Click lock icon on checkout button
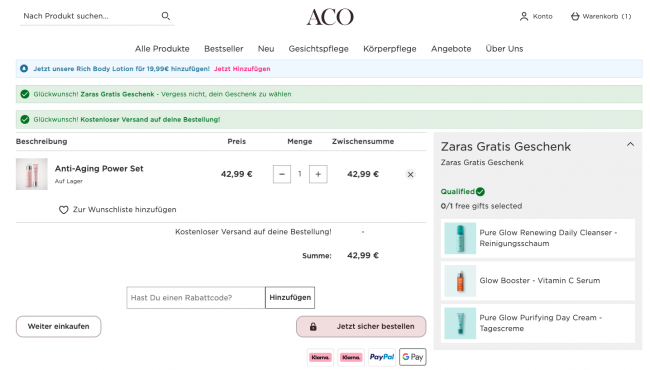Viewport: 650px width, 370px height. (313, 326)
